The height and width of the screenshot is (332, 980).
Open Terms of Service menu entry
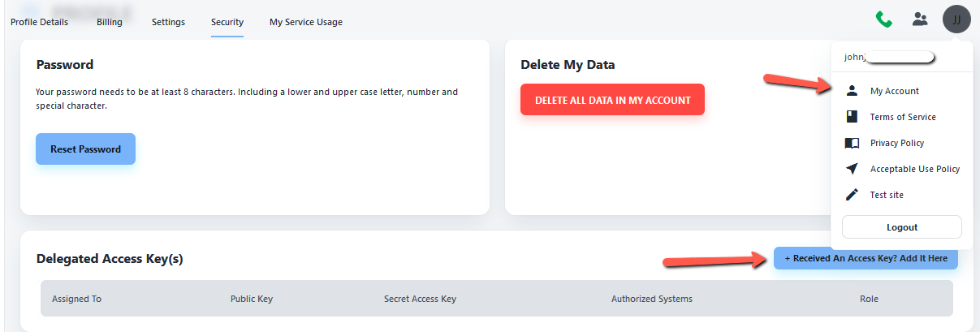point(903,117)
